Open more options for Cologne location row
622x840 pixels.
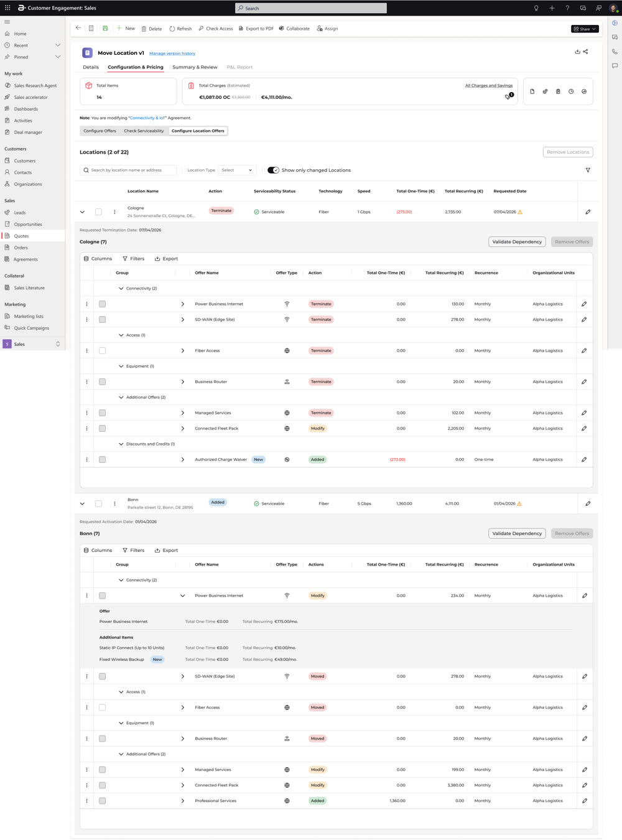click(x=114, y=212)
